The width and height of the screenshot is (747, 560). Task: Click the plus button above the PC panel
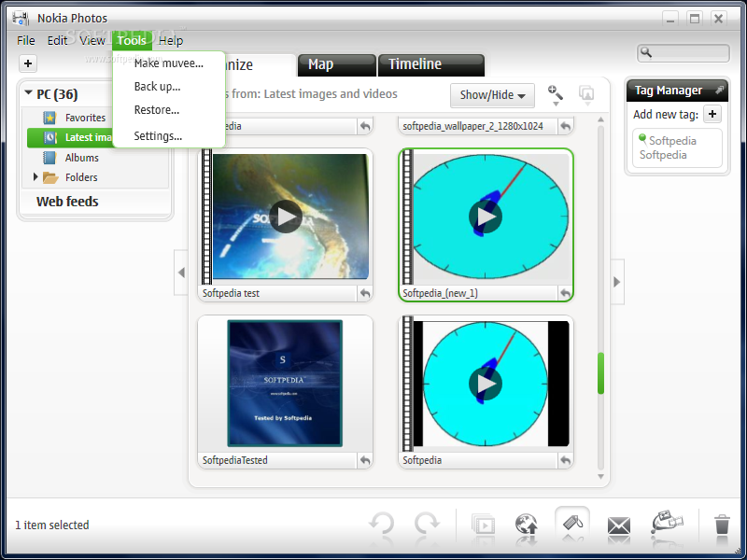click(x=28, y=63)
